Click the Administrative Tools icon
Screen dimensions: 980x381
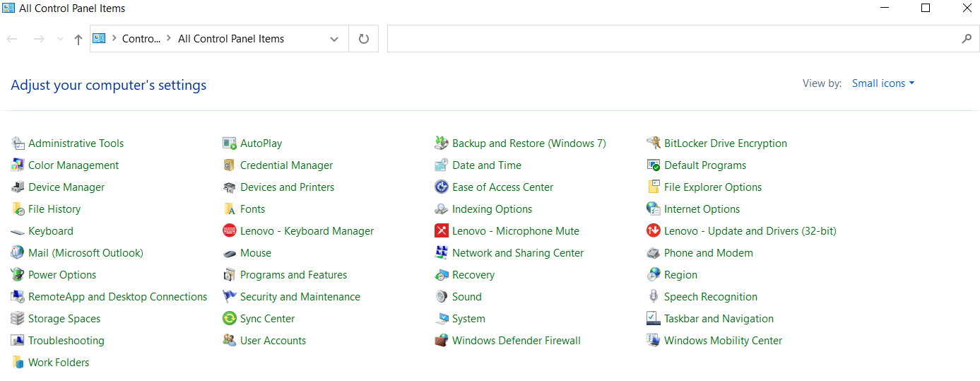pyautogui.click(x=18, y=143)
